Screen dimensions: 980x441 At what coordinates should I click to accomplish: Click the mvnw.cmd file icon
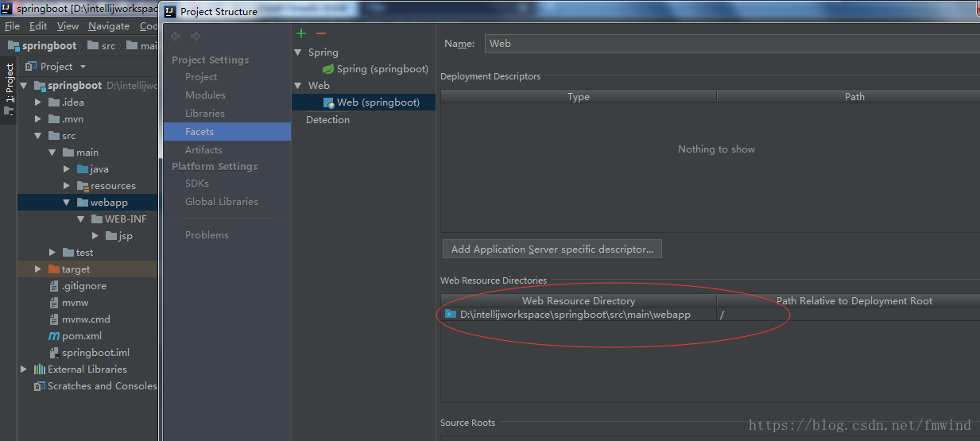click(54, 319)
